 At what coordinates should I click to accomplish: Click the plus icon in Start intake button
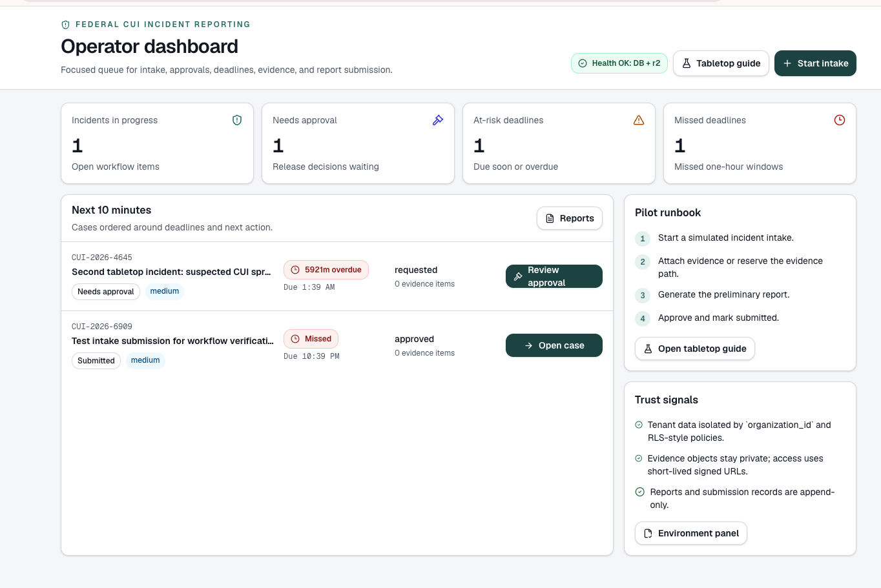pos(787,63)
